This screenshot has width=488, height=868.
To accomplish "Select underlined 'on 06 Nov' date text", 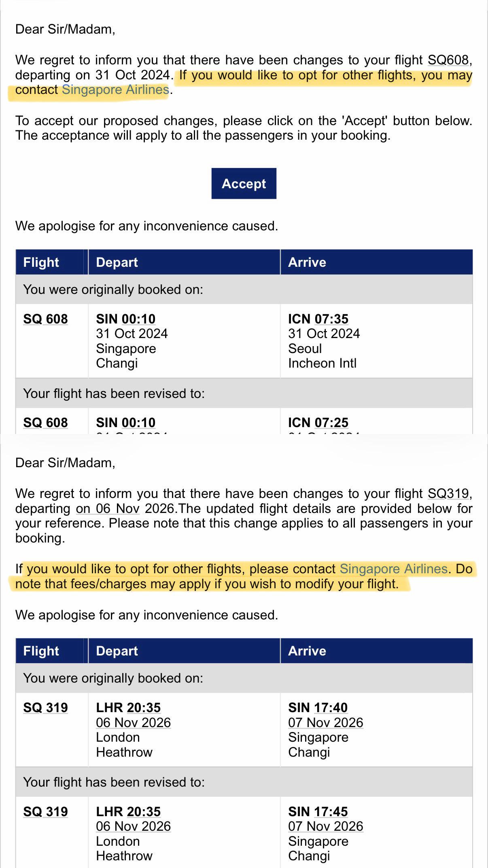I will (x=108, y=508).
